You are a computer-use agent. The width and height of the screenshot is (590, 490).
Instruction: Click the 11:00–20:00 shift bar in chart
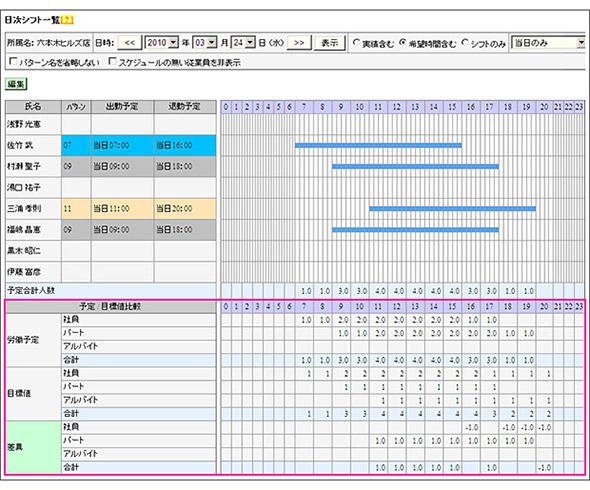[452, 208]
